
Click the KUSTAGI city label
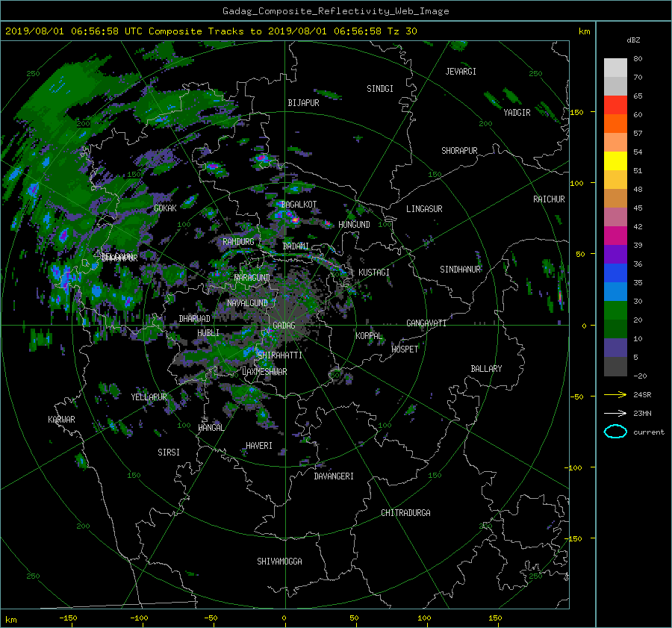coord(374,273)
